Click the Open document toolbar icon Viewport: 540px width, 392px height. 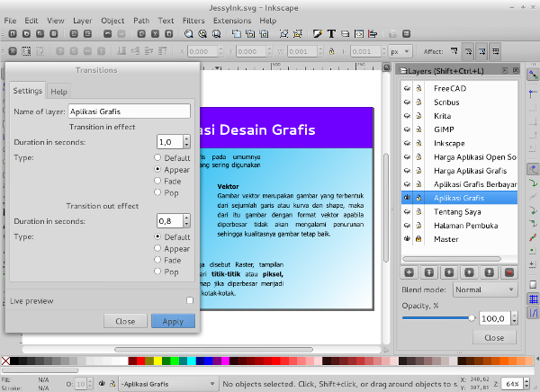pyautogui.click(x=26, y=34)
